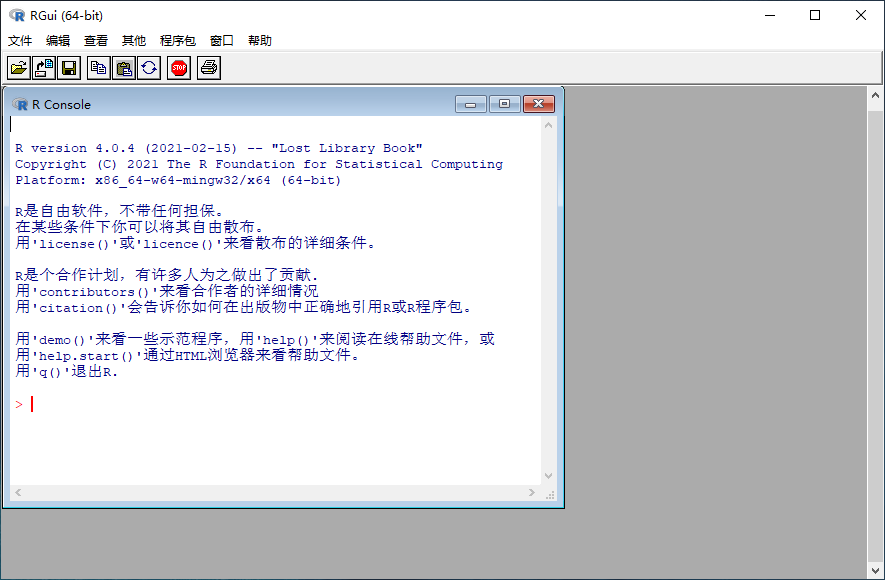Click the Copy and paste toolbar icon

pyautogui.click(x=149, y=68)
